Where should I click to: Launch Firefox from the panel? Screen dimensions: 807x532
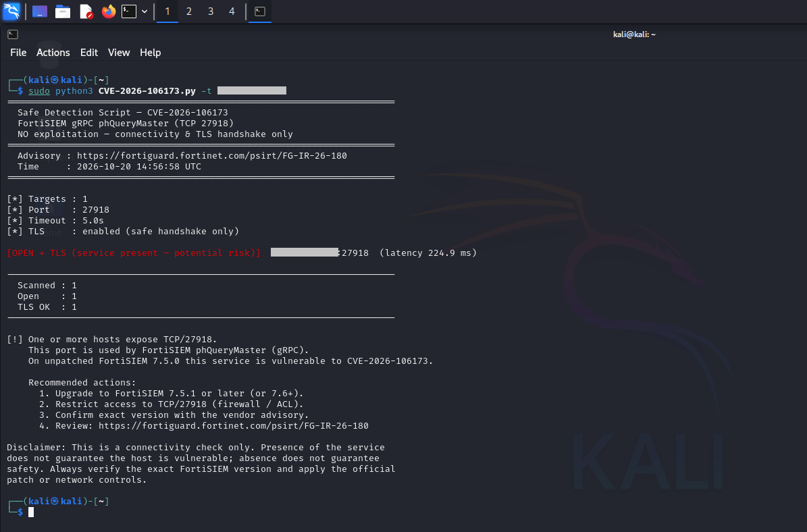click(108, 11)
